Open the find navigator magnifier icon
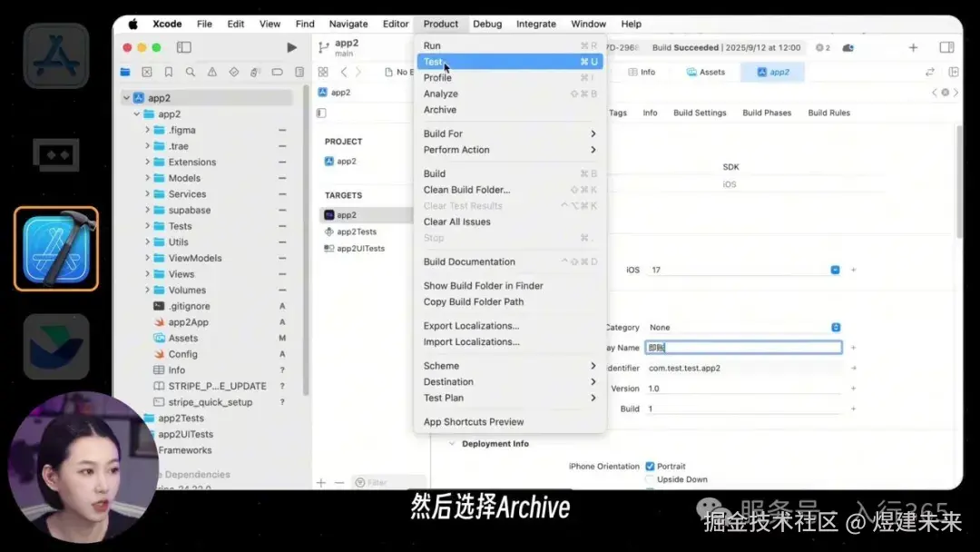 click(x=190, y=72)
